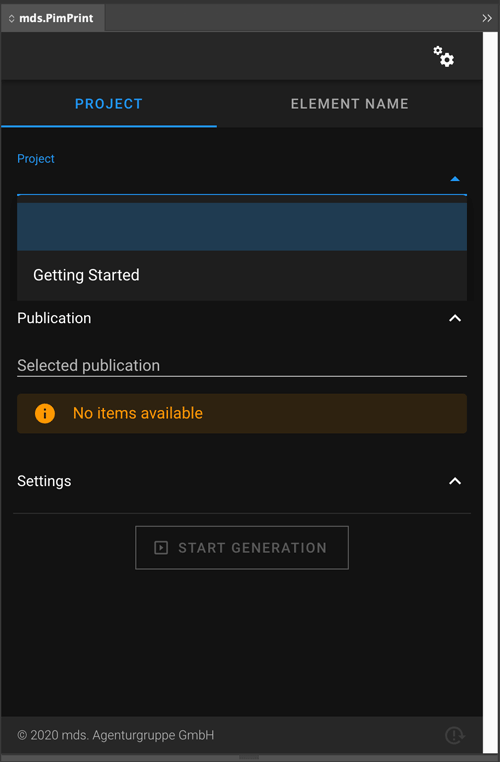
Task: Switch to the PROJECT tab
Action: coord(109,104)
